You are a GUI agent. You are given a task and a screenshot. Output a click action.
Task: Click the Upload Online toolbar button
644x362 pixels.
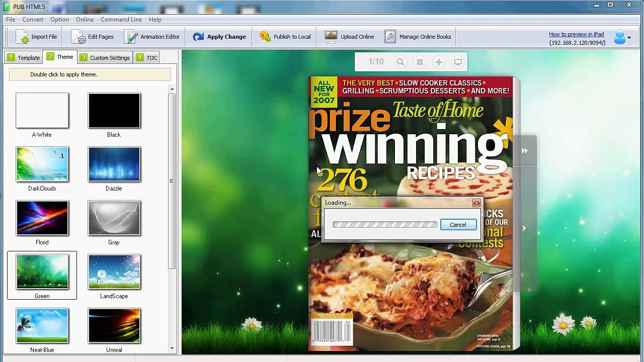click(350, 37)
